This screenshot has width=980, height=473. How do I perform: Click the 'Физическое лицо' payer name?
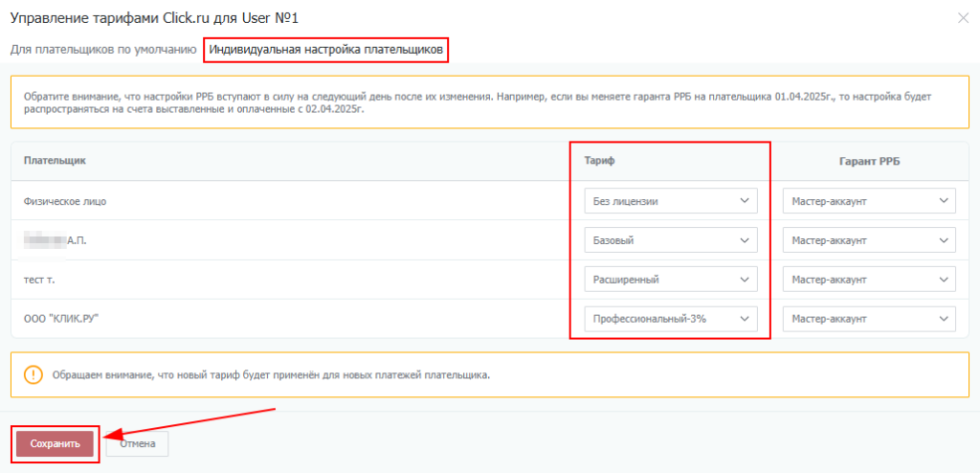point(65,201)
